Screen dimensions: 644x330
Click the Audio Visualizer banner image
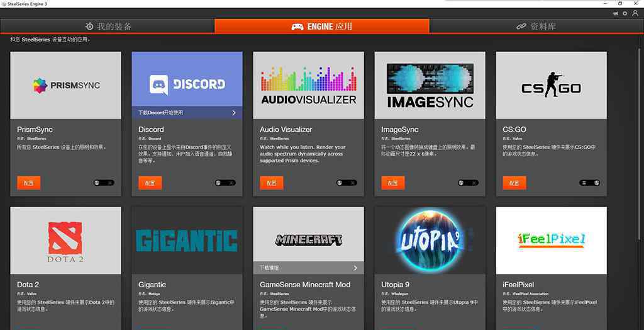point(308,85)
